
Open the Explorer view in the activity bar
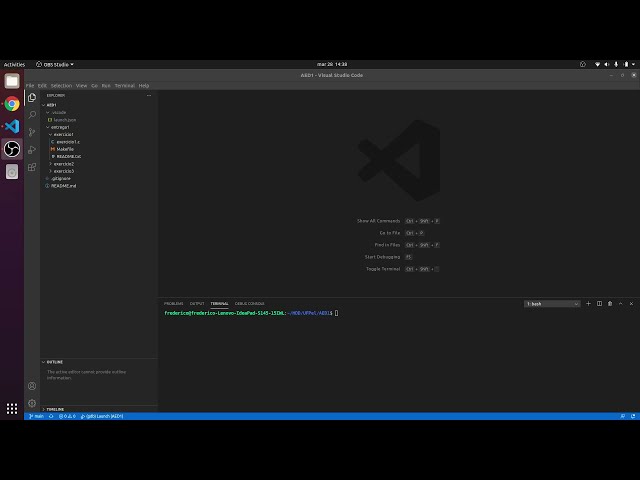click(32, 98)
